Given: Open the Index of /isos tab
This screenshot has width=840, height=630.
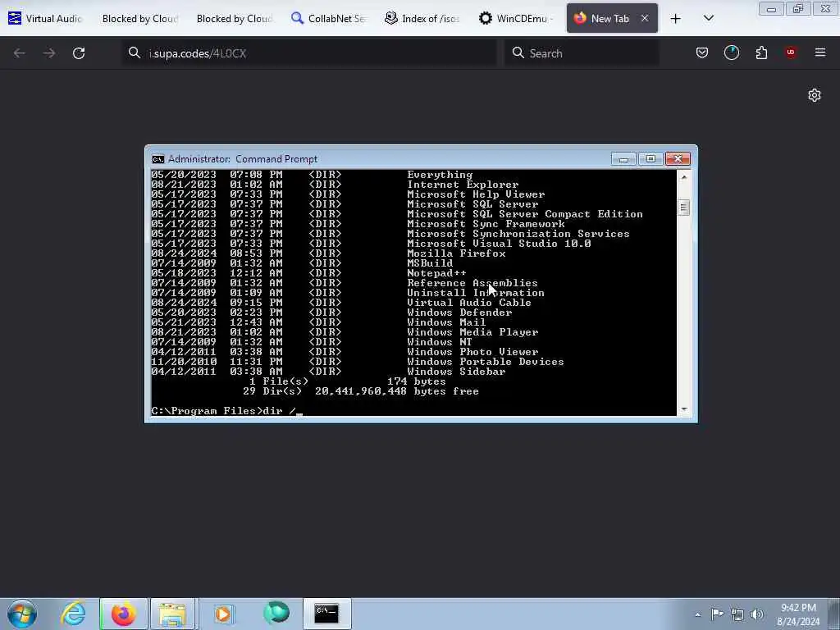Looking at the screenshot, I should [x=422, y=18].
